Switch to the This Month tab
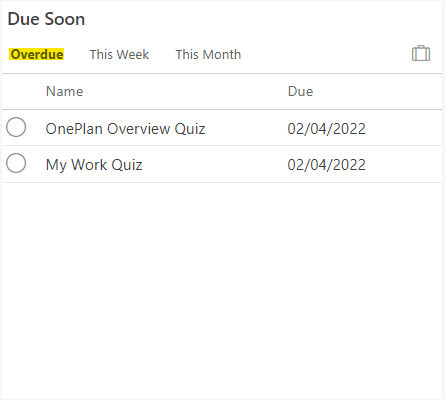This screenshot has height=400, width=445. [x=208, y=54]
